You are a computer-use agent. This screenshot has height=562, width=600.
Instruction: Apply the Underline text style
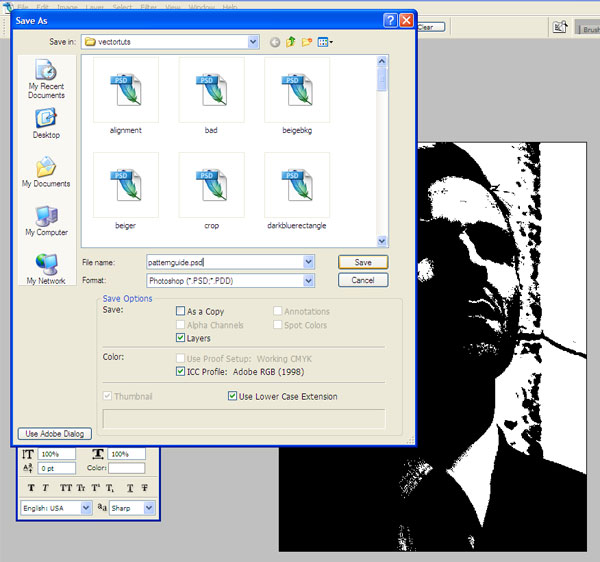pos(130,488)
